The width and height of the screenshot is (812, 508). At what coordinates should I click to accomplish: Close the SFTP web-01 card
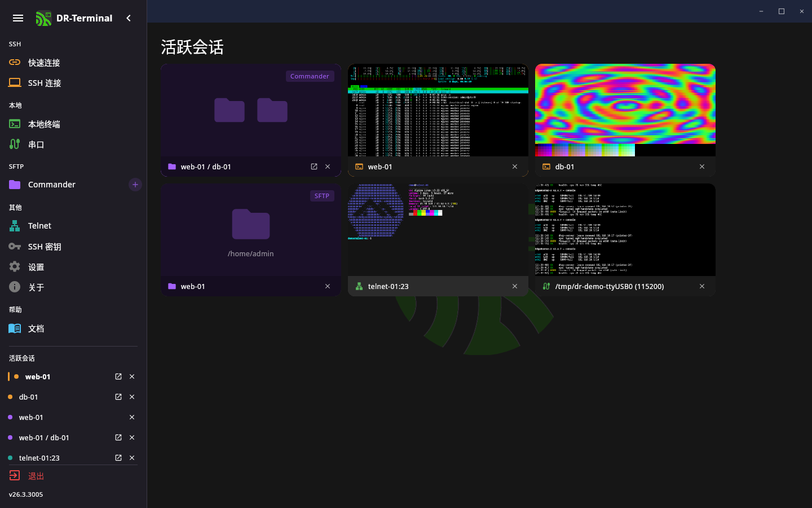(x=328, y=286)
